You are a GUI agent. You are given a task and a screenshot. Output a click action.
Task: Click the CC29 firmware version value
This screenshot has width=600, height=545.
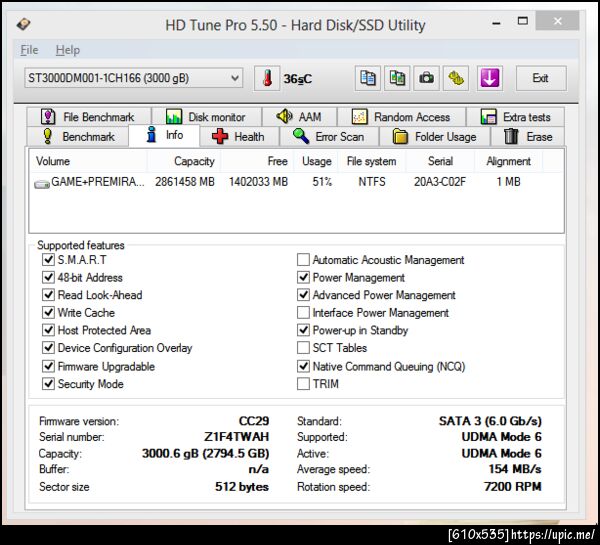254,421
